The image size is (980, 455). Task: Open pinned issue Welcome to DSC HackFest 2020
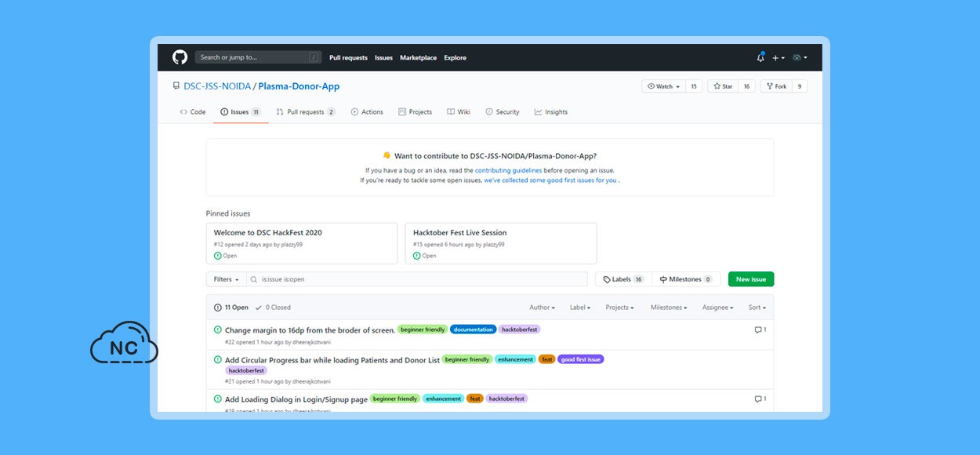pyautogui.click(x=268, y=233)
